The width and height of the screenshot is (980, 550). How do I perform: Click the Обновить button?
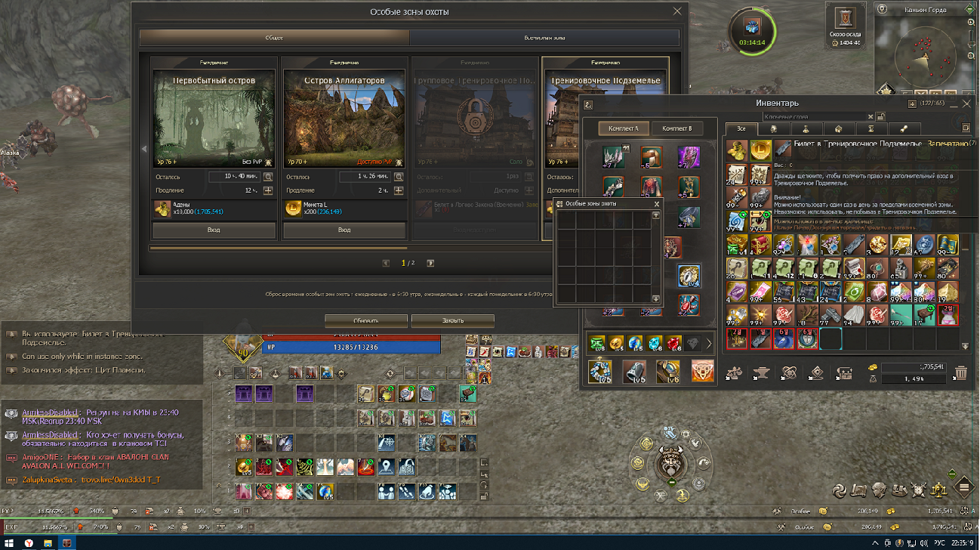click(365, 320)
